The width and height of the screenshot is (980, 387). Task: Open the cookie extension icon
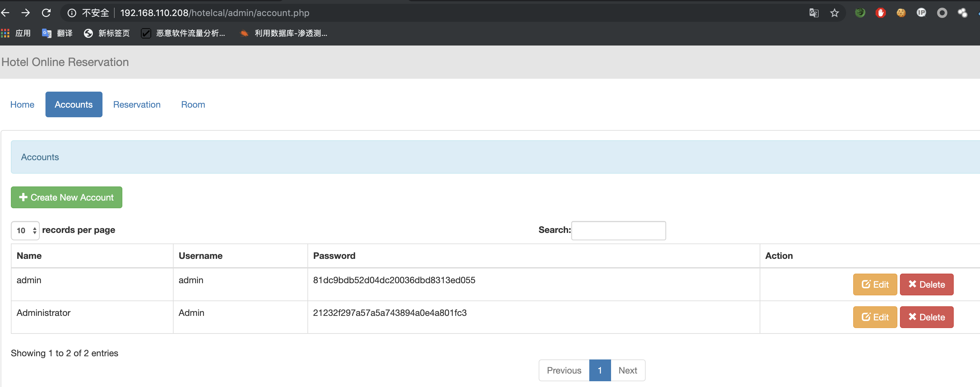pos(901,13)
